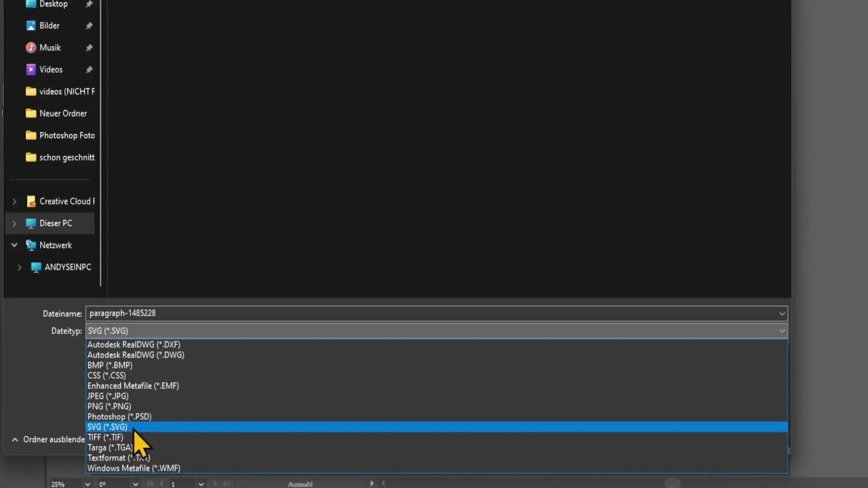Image resolution: width=868 pixels, height=488 pixels.
Task: Open the Musik pinned folder
Action: pos(50,47)
